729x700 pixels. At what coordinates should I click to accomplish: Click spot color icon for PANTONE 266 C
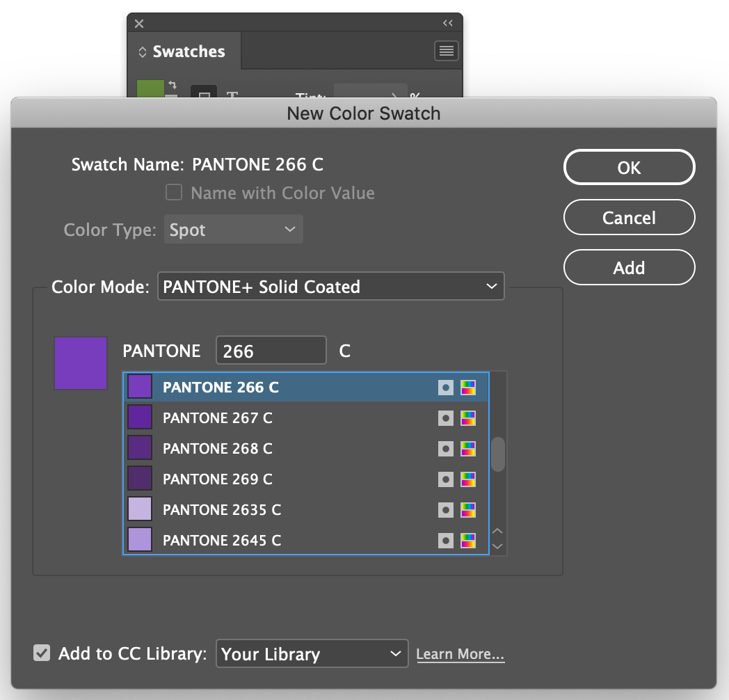pos(445,388)
